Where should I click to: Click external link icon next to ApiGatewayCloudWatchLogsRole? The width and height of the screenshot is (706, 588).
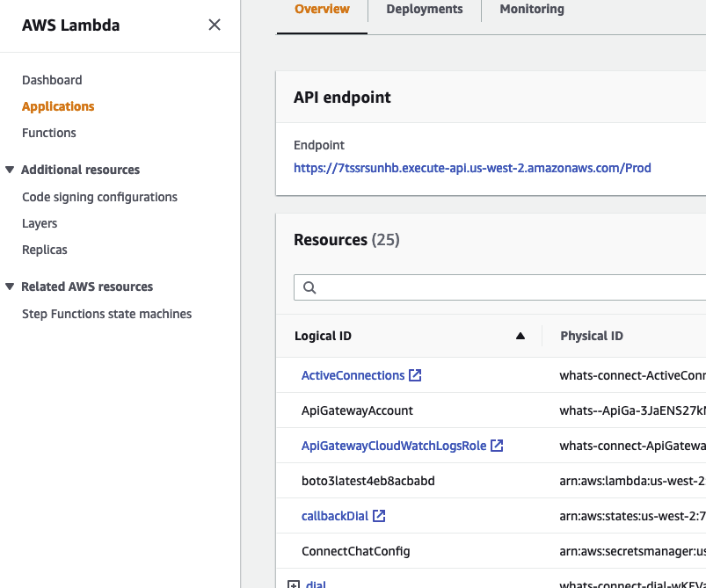point(497,446)
